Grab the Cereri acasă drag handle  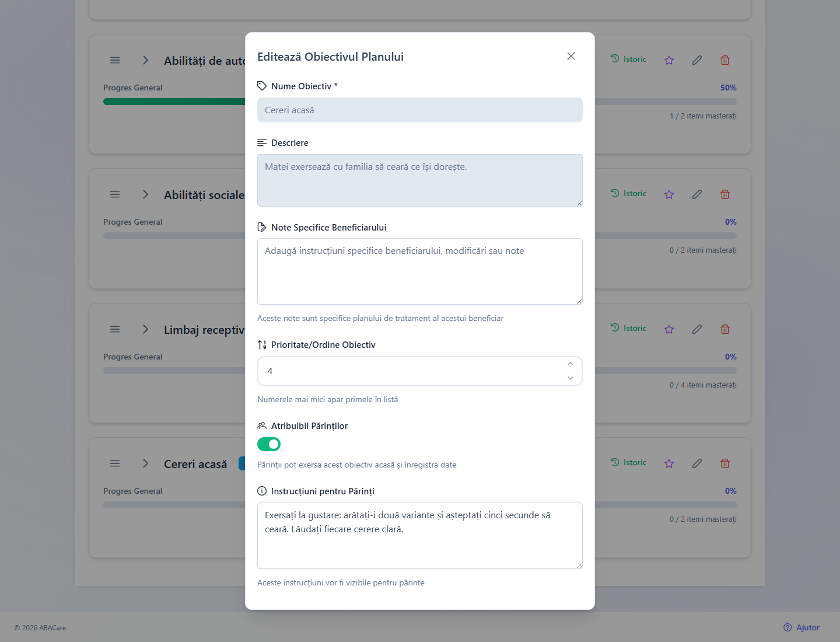tap(115, 463)
